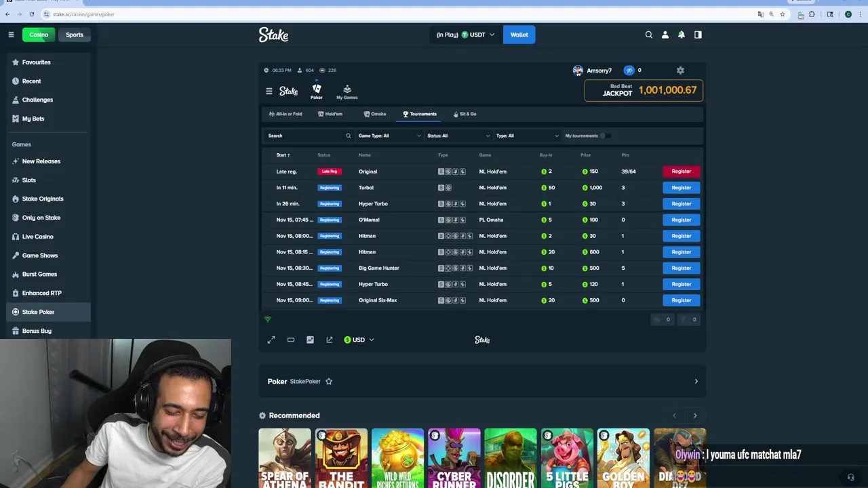868x488 pixels.
Task: Open the game pop-out icon
Action: (x=330, y=340)
